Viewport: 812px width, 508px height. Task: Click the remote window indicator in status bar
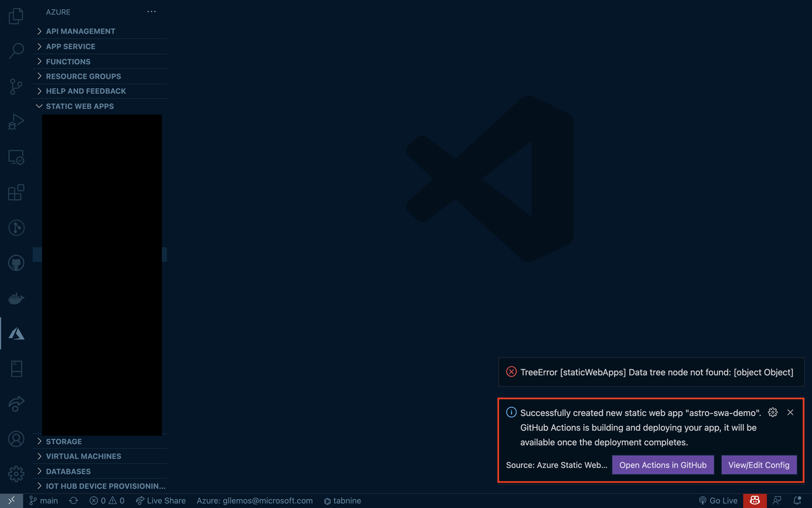pos(11,500)
